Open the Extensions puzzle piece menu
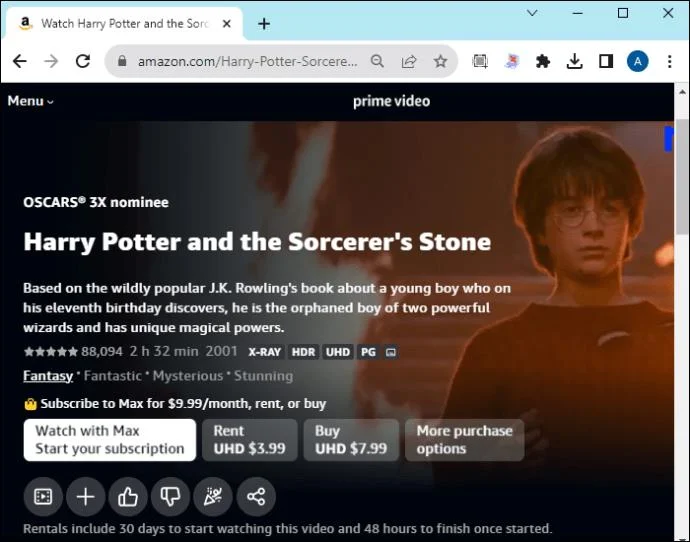690x542 pixels. pos(543,61)
